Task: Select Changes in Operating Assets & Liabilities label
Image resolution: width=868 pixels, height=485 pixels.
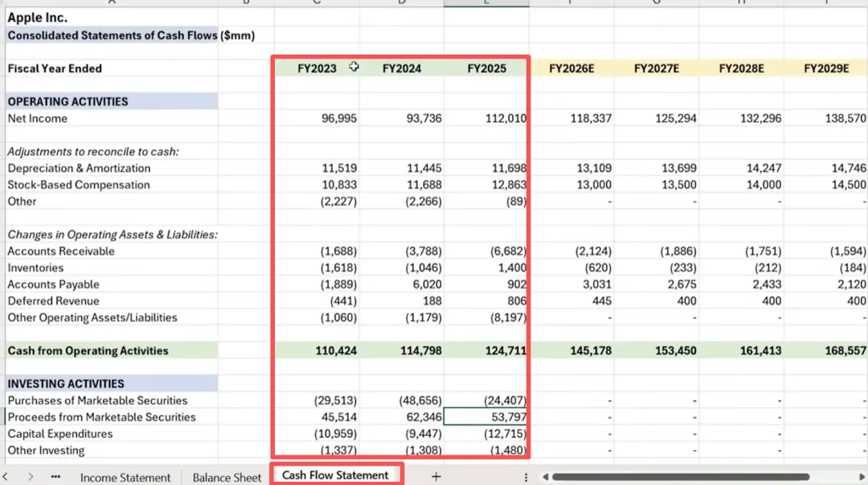Action: coord(112,234)
